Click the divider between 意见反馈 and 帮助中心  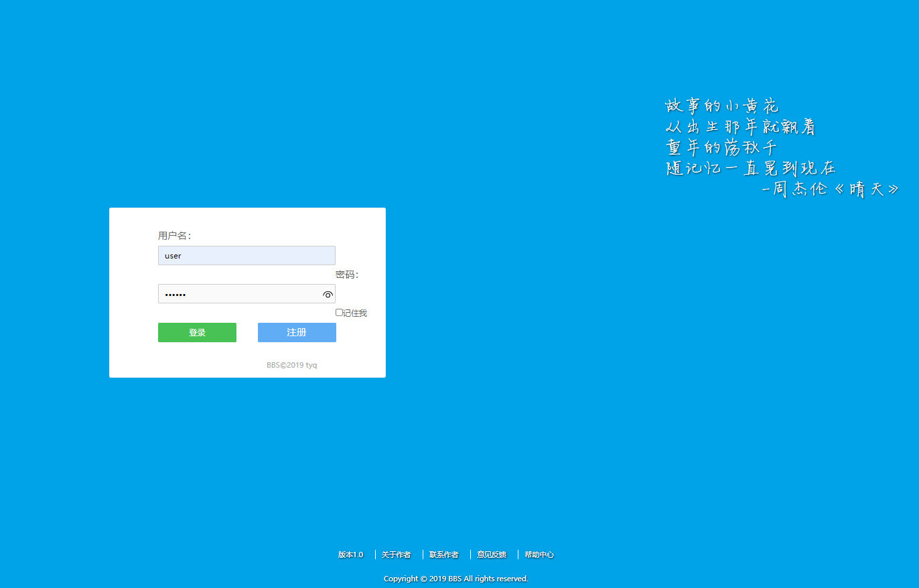(516, 555)
